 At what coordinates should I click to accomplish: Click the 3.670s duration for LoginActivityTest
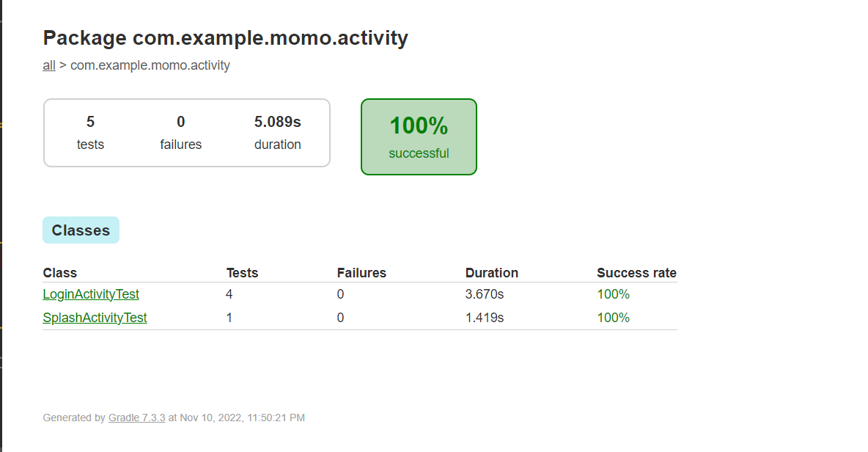pyautogui.click(x=483, y=294)
